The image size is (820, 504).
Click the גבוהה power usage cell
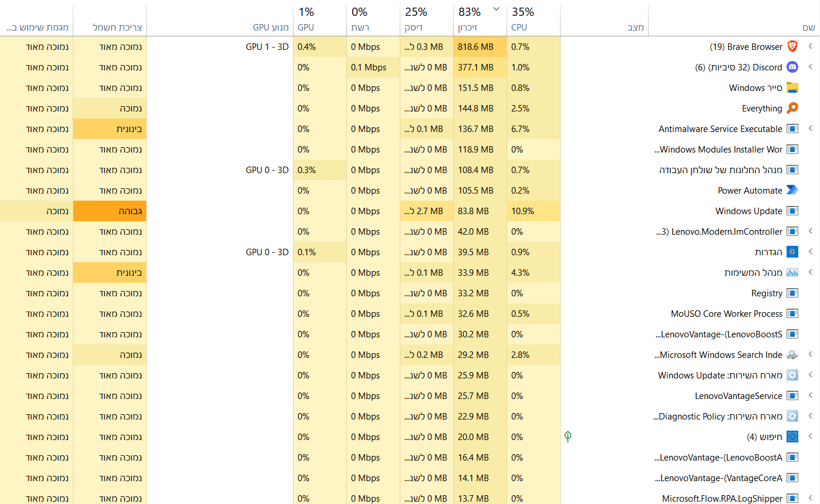pos(110,211)
